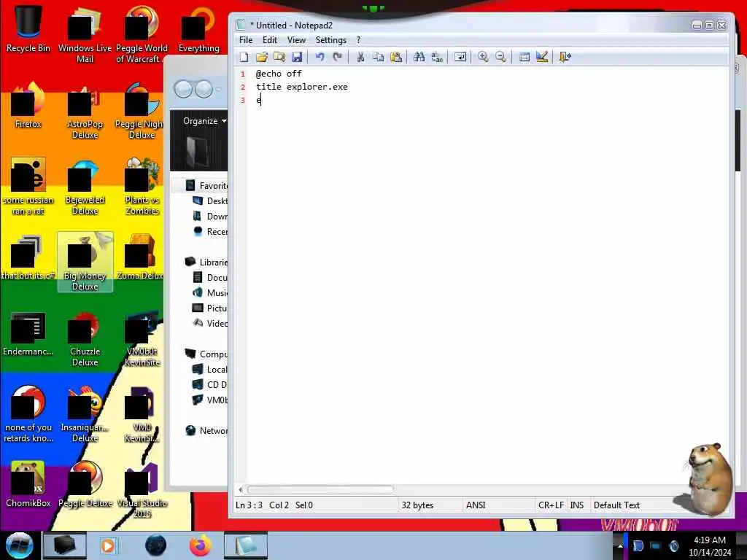This screenshot has height=560, width=747.
Task: Click the CR+LF line ending status entry
Action: (x=551, y=505)
